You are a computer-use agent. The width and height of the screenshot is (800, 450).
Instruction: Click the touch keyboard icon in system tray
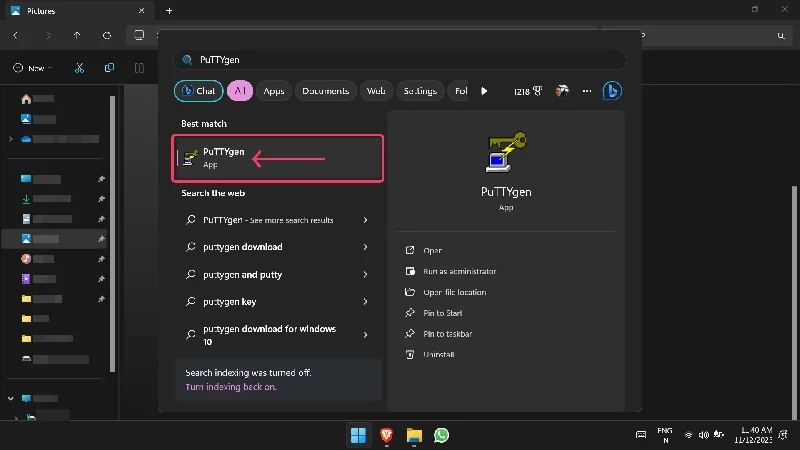click(641, 435)
